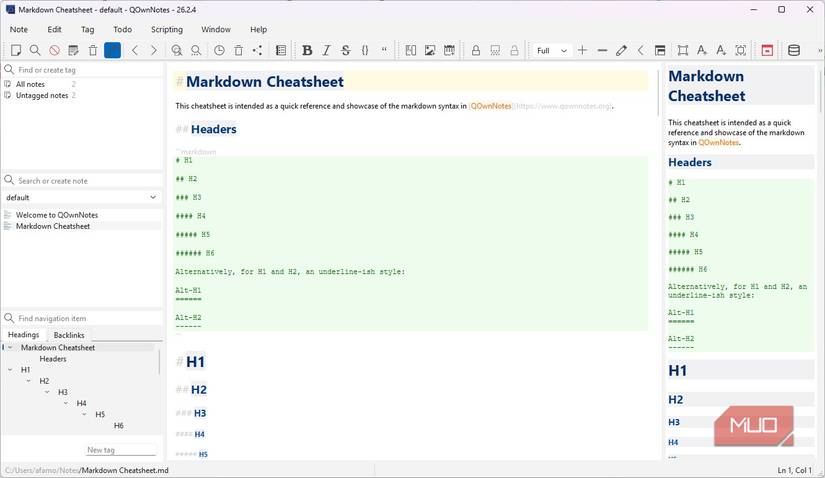The width and height of the screenshot is (825, 478).
Task: Open the Edit menu
Action: tap(54, 29)
